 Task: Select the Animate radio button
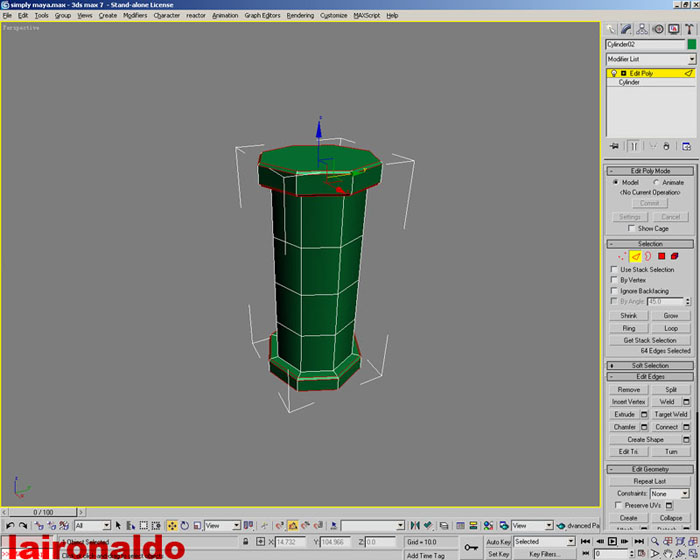(x=656, y=182)
